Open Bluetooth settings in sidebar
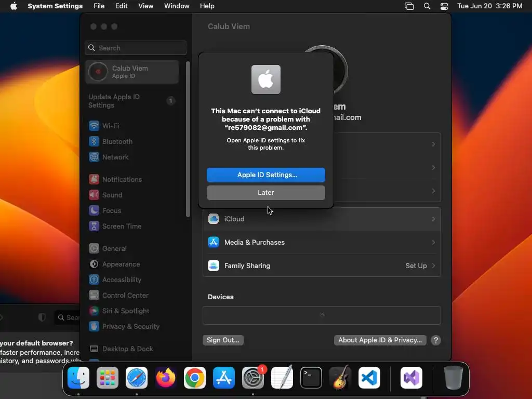Viewport: 532px width, 399px height. click(x=111, y=141)
